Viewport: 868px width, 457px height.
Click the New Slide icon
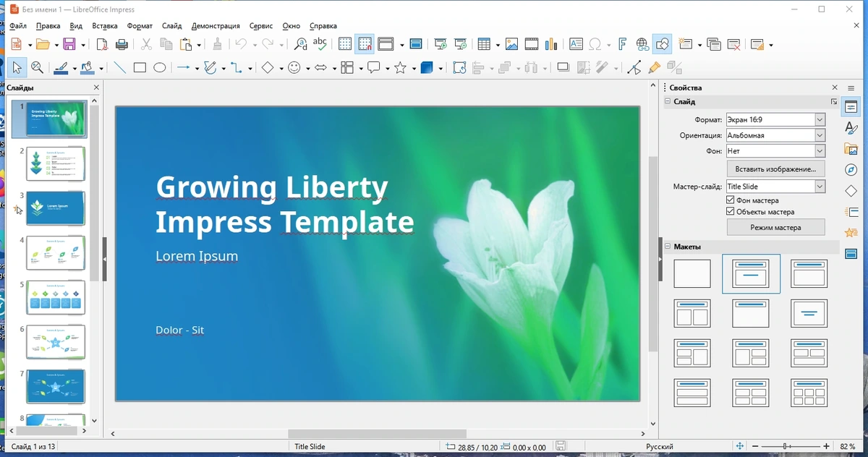[686, 44]
